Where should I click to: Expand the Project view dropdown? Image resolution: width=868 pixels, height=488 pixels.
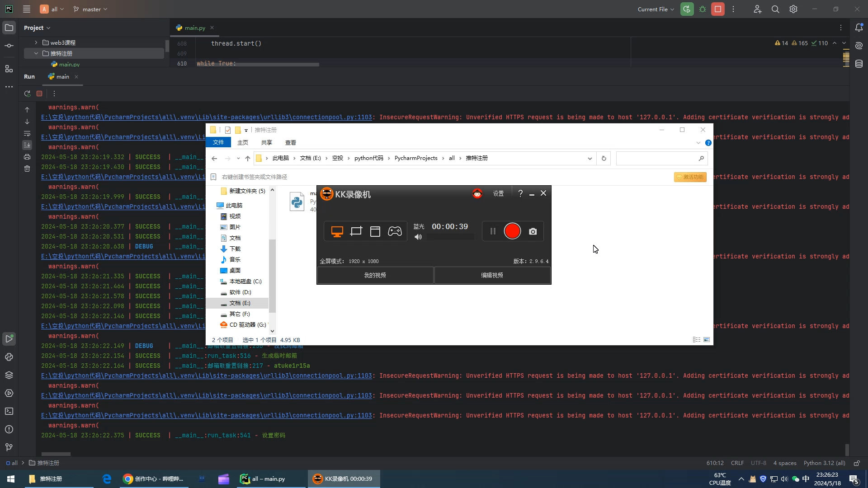pos(37,28)
